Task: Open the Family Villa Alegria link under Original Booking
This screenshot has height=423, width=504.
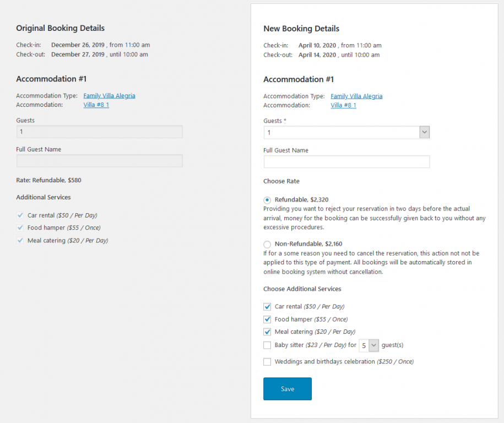Action: [x=109, y=95]
